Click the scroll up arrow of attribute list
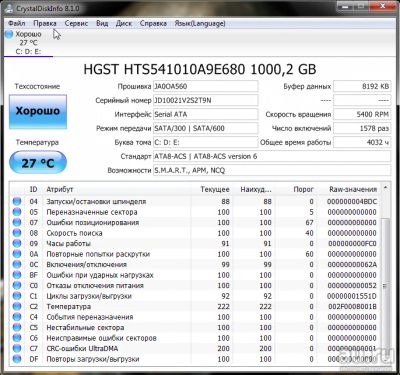The width and height of the screenshot is (400, 375). 386,188
